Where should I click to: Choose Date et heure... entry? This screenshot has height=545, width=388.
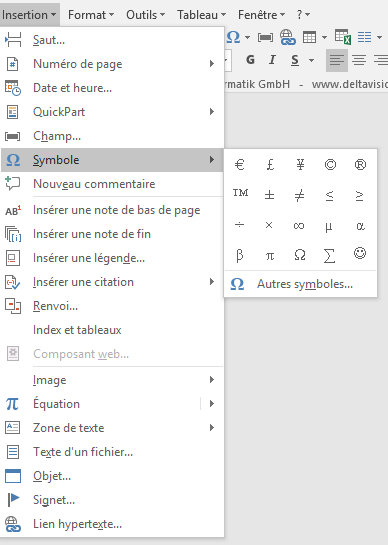pos(112,88)
